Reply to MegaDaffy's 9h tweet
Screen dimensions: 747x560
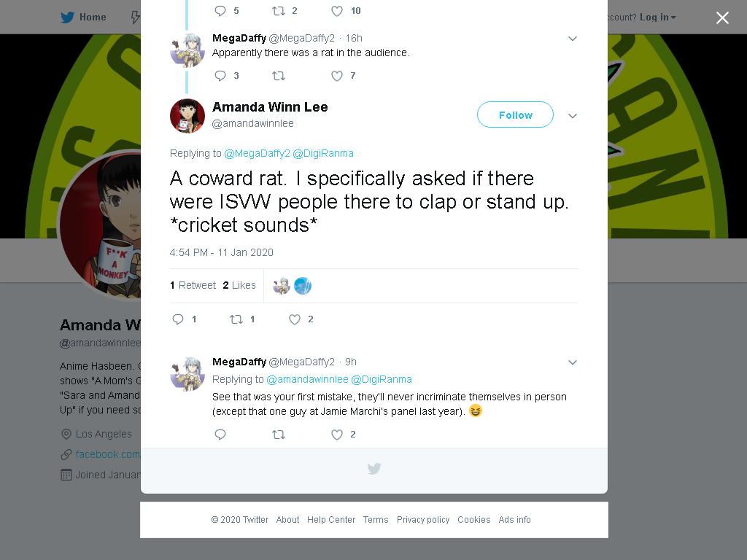pos(220,435)
